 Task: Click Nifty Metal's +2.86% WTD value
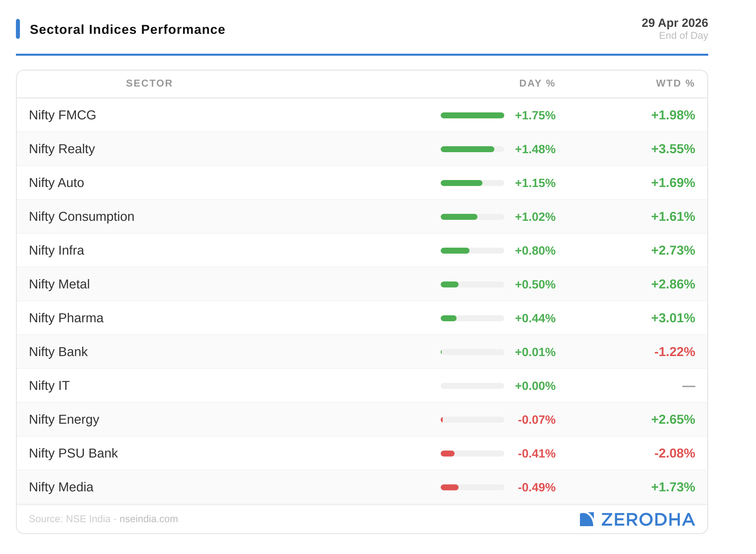click(x=673, y=284)
